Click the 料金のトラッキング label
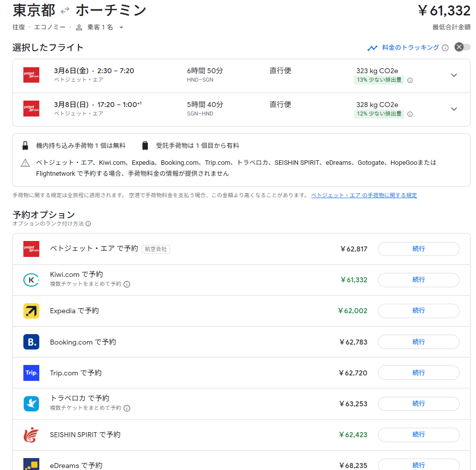 pos(410,48)
